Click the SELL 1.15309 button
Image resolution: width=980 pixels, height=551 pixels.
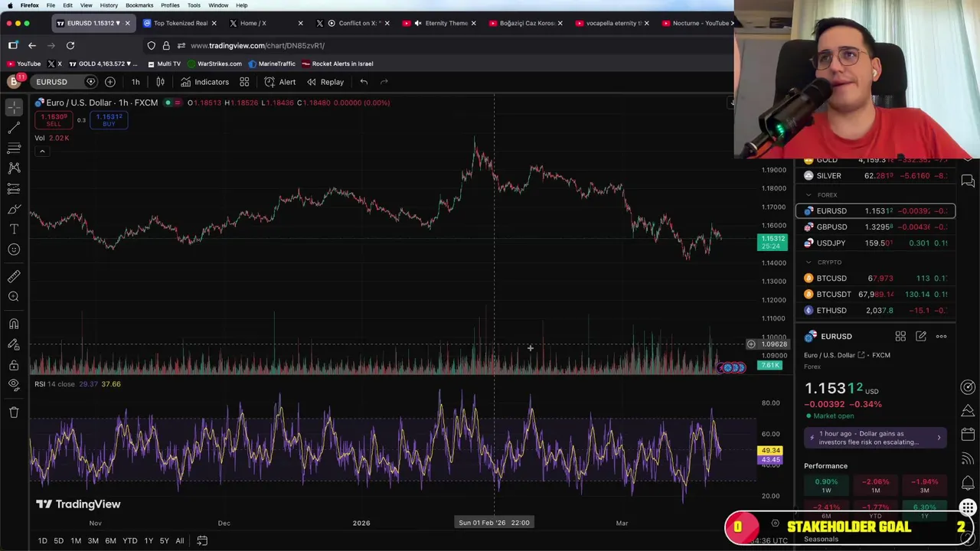coord(54,120)
